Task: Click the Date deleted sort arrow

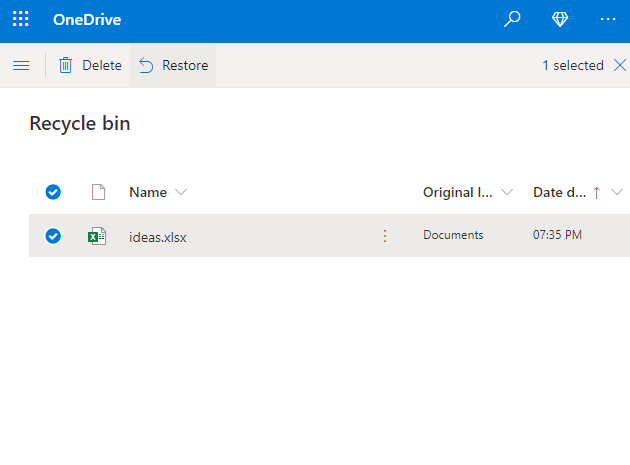Action: pyautogui.click(x=597, y=193)
